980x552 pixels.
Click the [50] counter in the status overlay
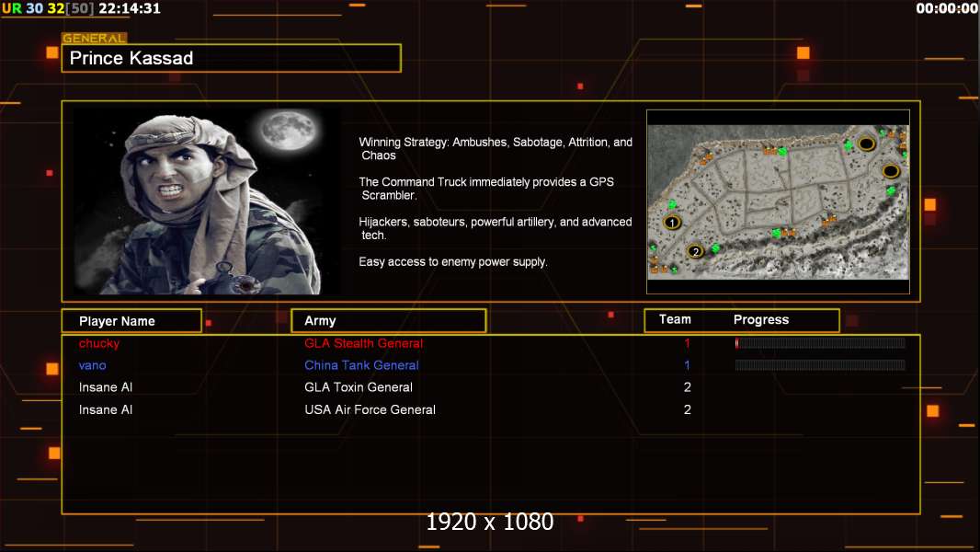(79, 9)
